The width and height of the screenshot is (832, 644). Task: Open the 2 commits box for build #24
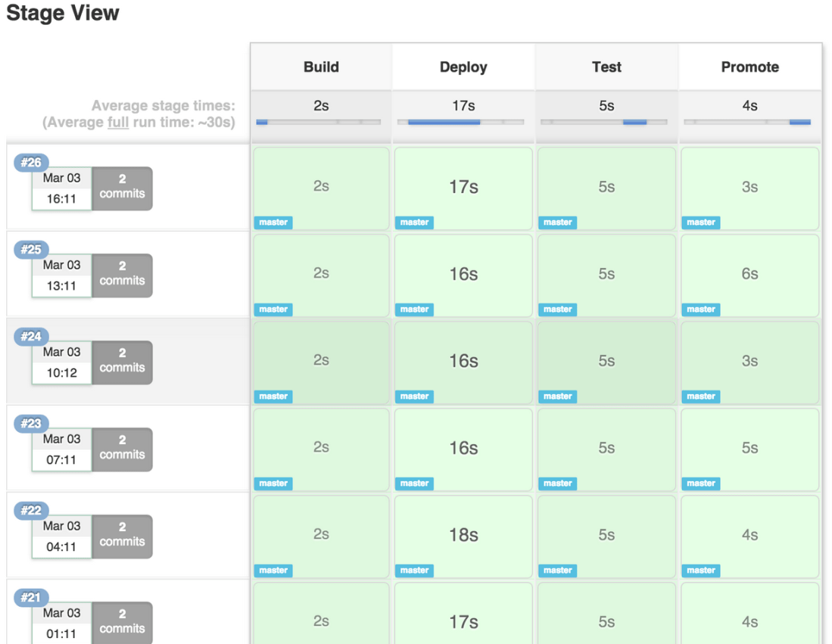pyautogui.click(x=122, y=362)
